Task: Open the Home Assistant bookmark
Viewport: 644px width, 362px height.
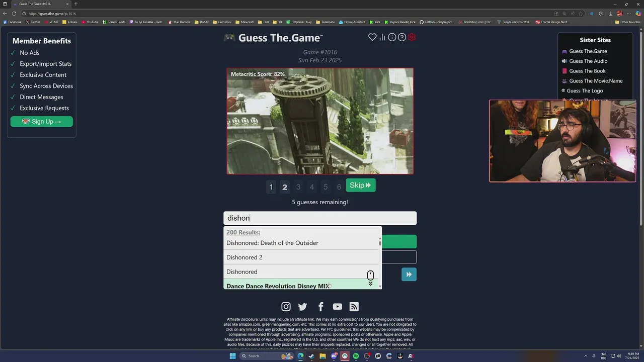Action: tap(352, 22)
